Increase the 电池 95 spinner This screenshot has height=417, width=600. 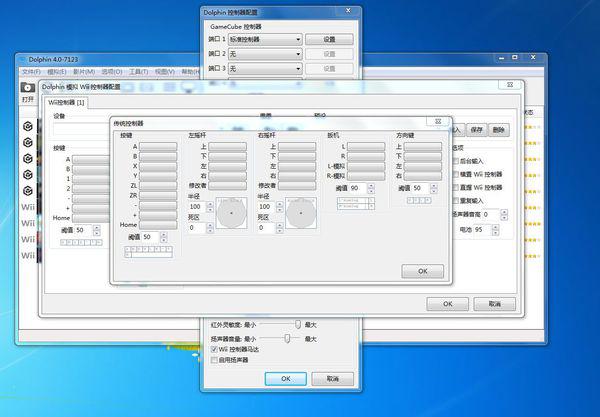(x=496, y=227)
